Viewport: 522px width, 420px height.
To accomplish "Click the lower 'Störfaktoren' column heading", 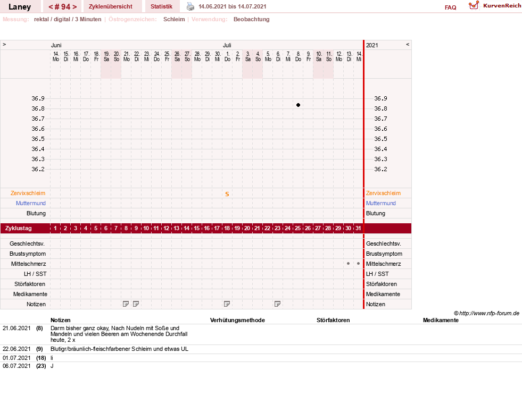I will click(x=333, y=320).
